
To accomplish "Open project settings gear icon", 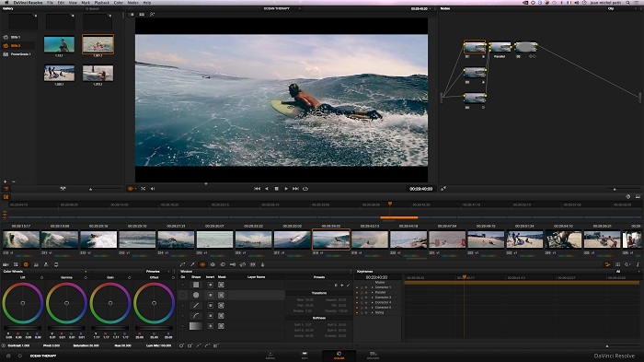I will 19,356.
